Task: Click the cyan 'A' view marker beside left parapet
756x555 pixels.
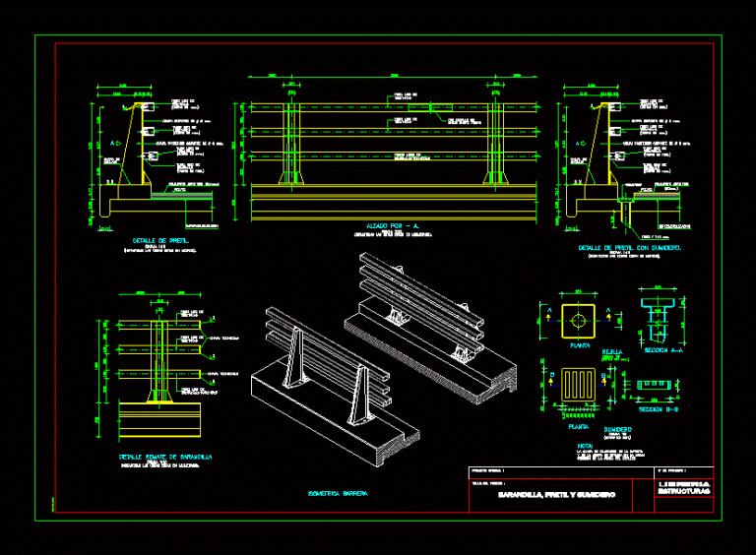Action: pos(114,143)
